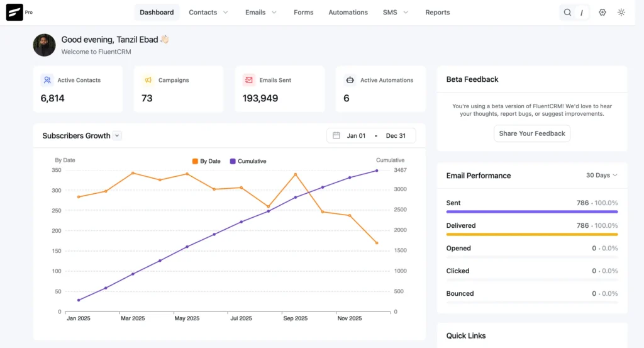644x348 pixels.
Task: Click the slash shortcut key in the search box
Action: click(x=582, y=13)
